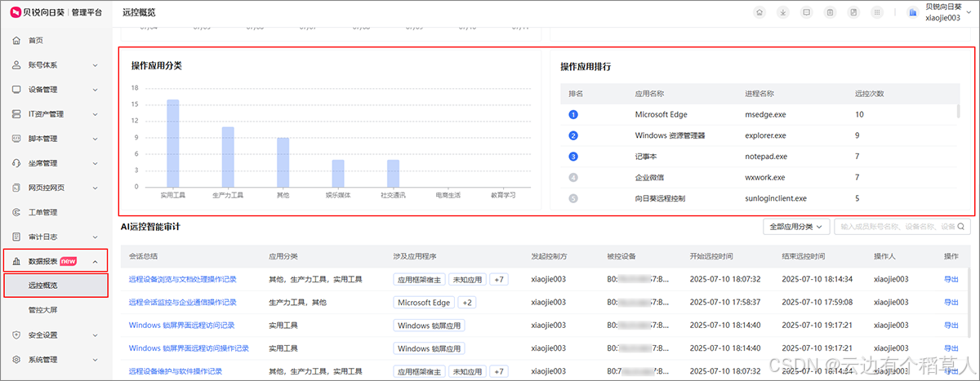The image size is (980, 381).
Task: Expand the 账号体系 menu chevron
Action: [95, 64]
